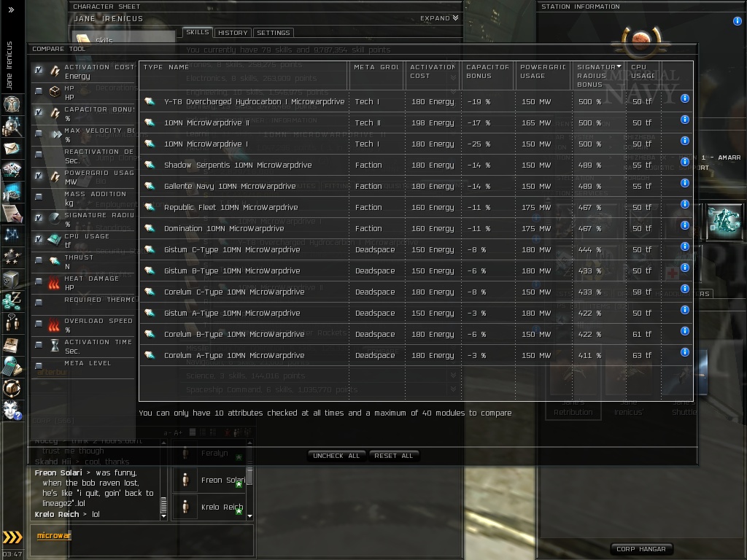Click the Uncheck All button

[336, 456]
